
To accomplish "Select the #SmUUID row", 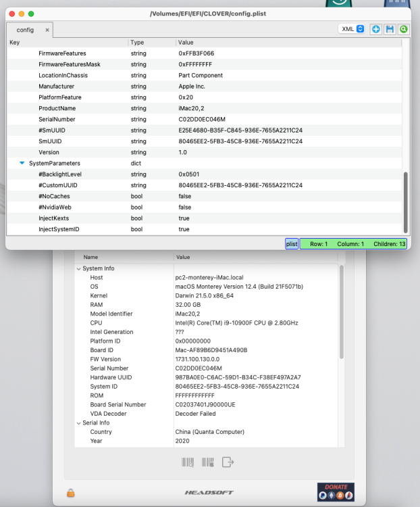I will click(205, 130).
